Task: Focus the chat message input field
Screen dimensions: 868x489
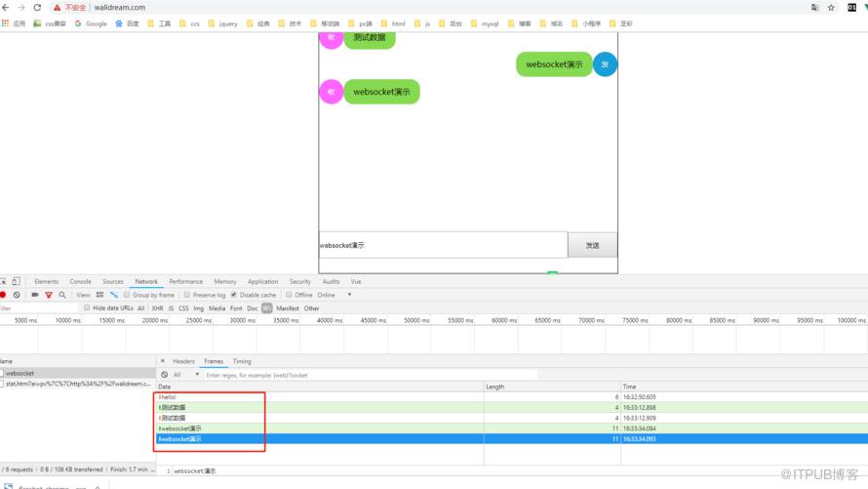Action: 443,245
